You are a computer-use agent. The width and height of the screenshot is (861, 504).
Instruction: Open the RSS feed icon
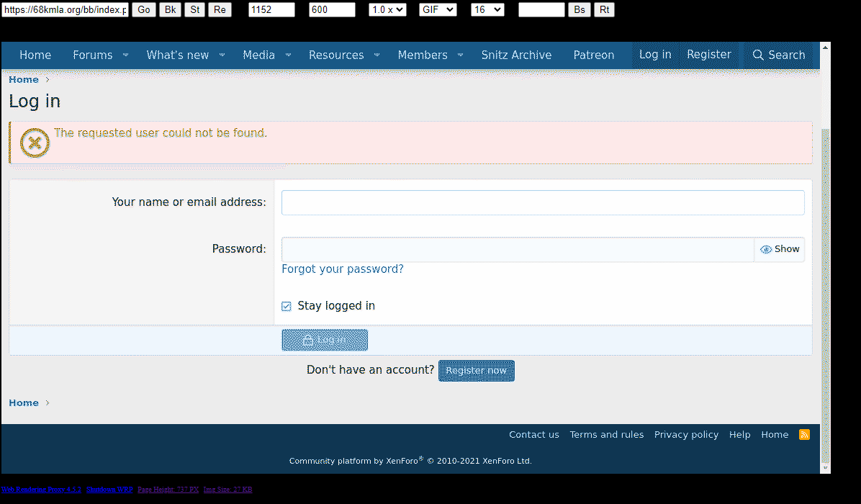click(804, 434)
